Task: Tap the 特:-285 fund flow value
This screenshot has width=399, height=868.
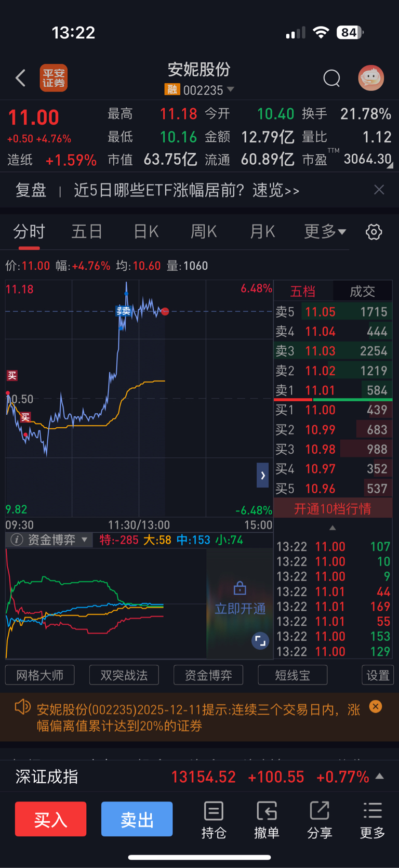Action: (119, 540)
